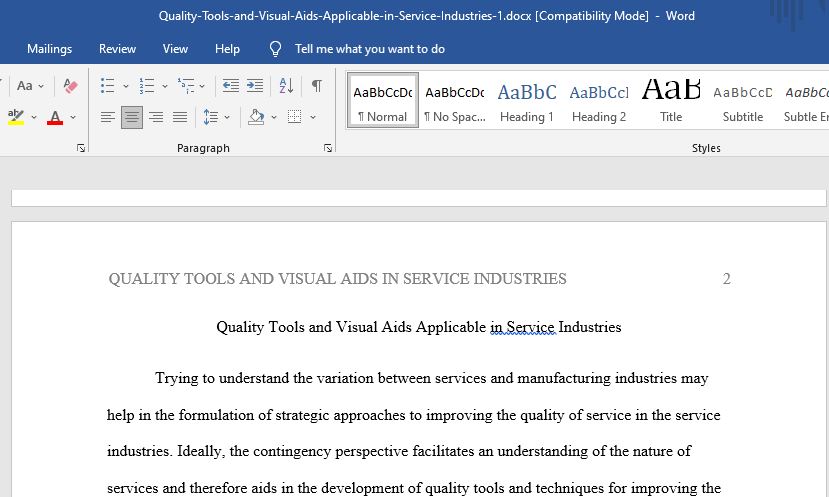This screenshot has width=829, height=497.
Task: Apply the Heading 1 style
Action: coord(527,100)
